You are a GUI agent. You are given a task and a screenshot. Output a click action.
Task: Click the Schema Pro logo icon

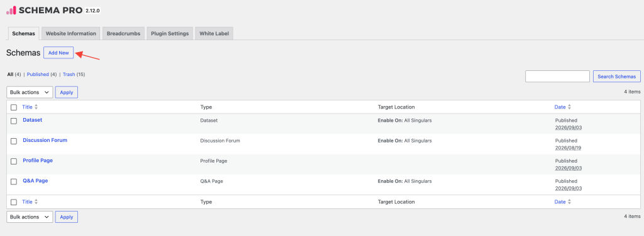click(x=11, y=10)
